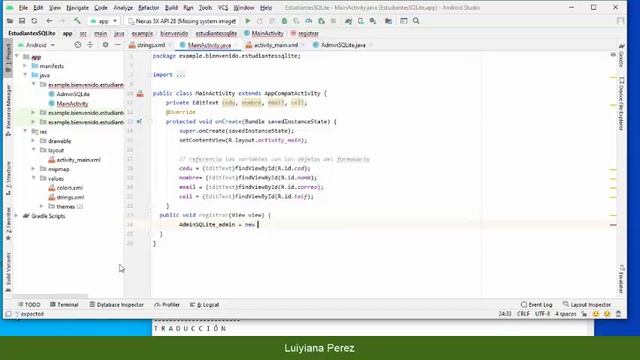Image resolution: width=640 pixels, height=360 pixels.
Task: Toggle the Resource Manager side panel
Action: coord(8,110)
